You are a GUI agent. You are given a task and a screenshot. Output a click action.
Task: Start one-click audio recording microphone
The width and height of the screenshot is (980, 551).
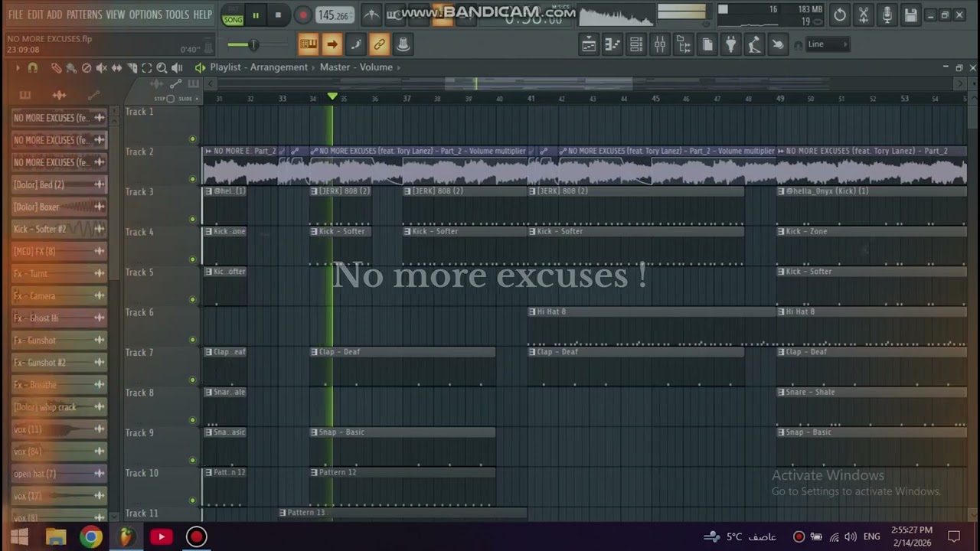[887, 15]
